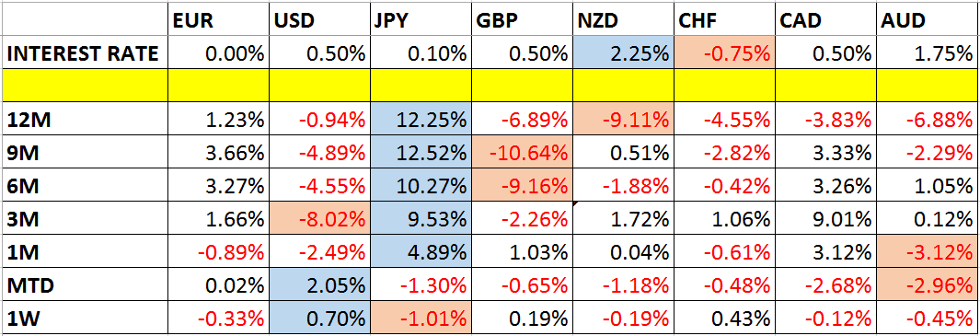Select the EUR column header cell
980x336 pixels.
click(219, 20)
